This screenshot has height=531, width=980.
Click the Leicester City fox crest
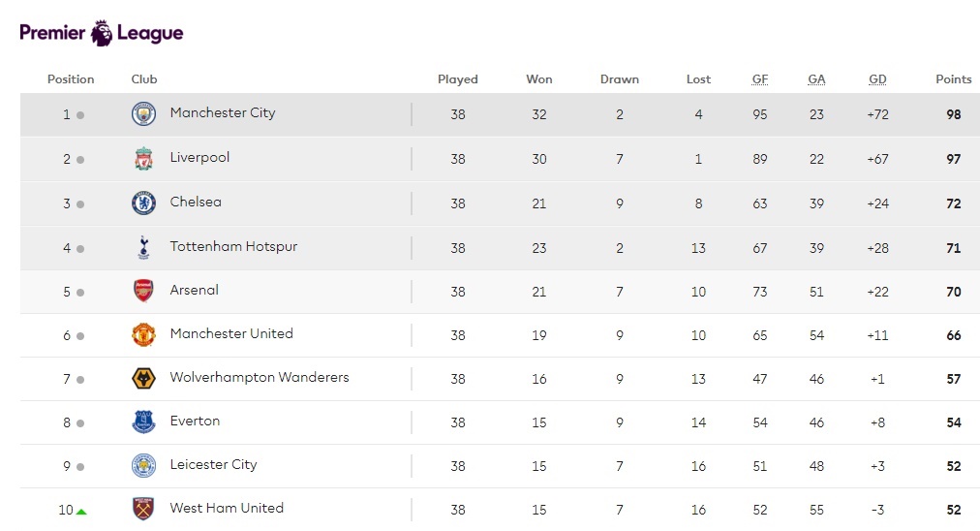coord(143,466)
